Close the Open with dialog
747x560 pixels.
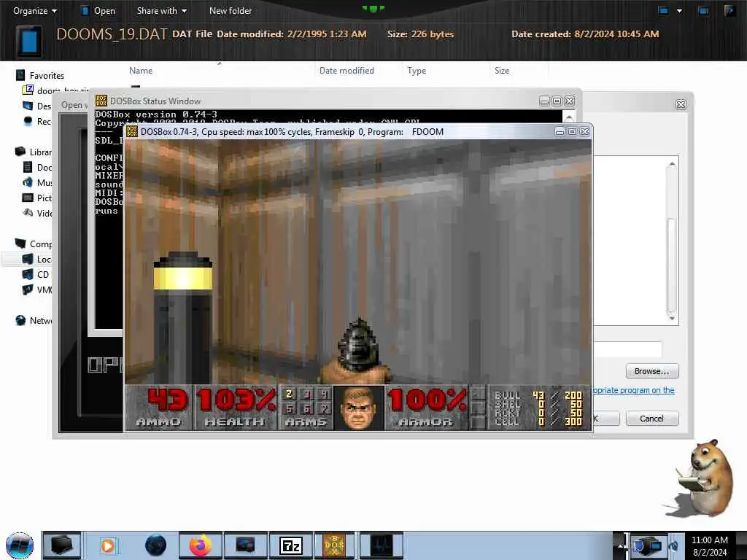(x=681, y=104)
